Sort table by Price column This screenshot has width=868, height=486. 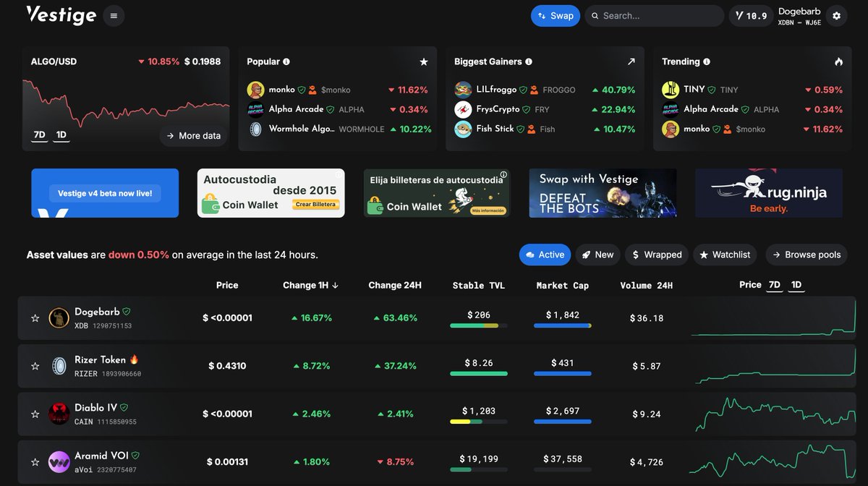227,286
